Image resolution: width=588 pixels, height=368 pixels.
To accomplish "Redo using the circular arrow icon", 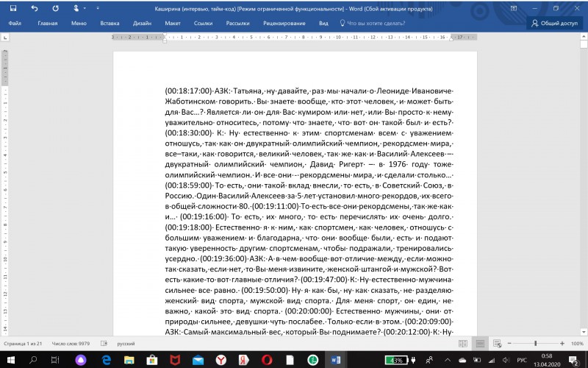I will pos(56,8).
